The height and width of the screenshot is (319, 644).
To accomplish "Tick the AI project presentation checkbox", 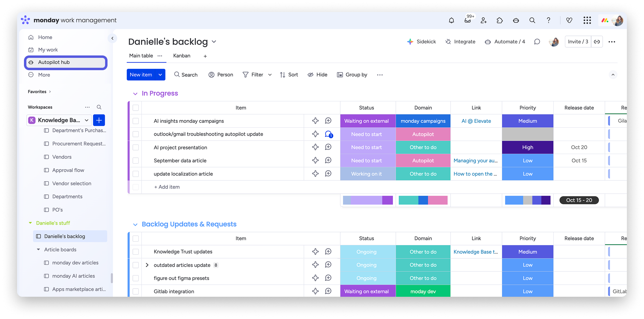I will coord(136,148).
